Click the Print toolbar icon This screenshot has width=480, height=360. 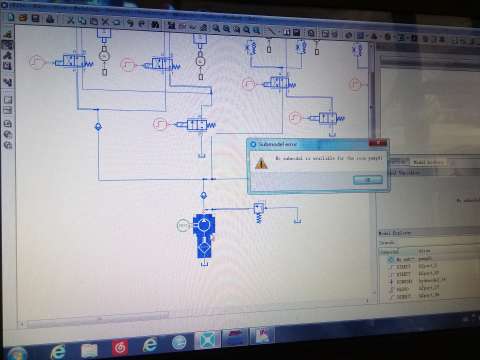50,19
